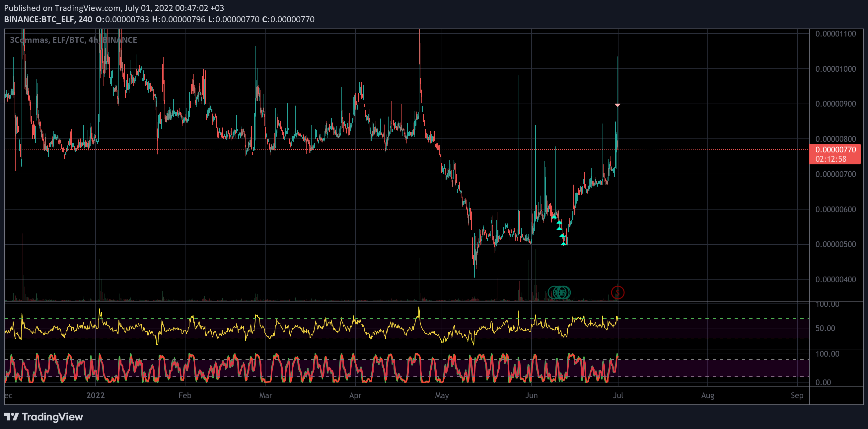Screen dimensions: 868x429
Task: Click the 3Commas, ELF/BTC chart title
Action: (73, 40)
